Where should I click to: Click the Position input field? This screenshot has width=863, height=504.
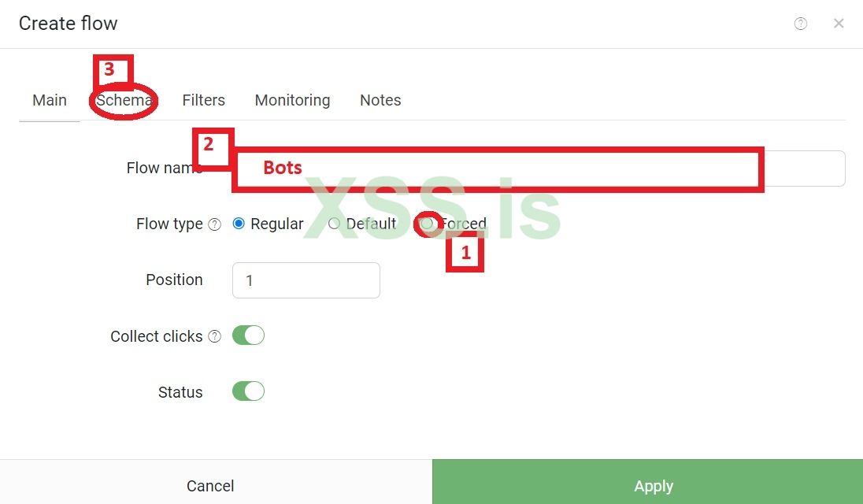(x=306, y=280)
